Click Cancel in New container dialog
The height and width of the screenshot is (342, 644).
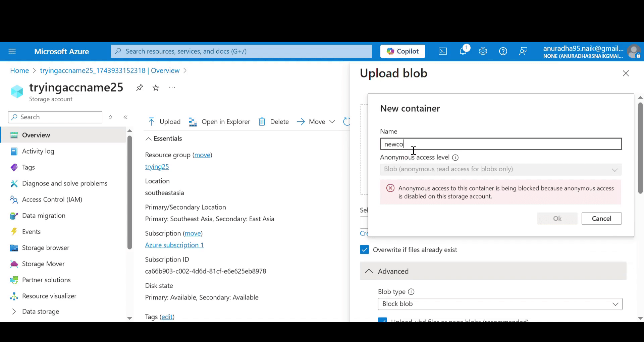[601, 219]
